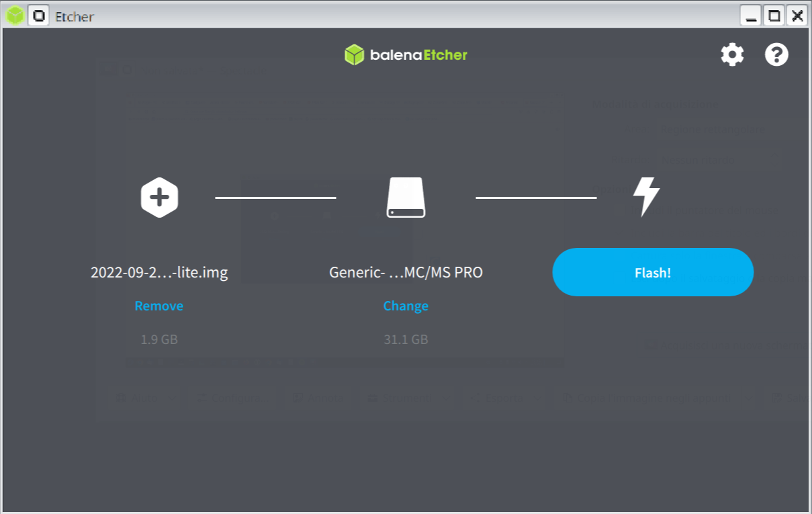
Task: Click the 1.9 GB image size label
Action: (x=159, y=339)
